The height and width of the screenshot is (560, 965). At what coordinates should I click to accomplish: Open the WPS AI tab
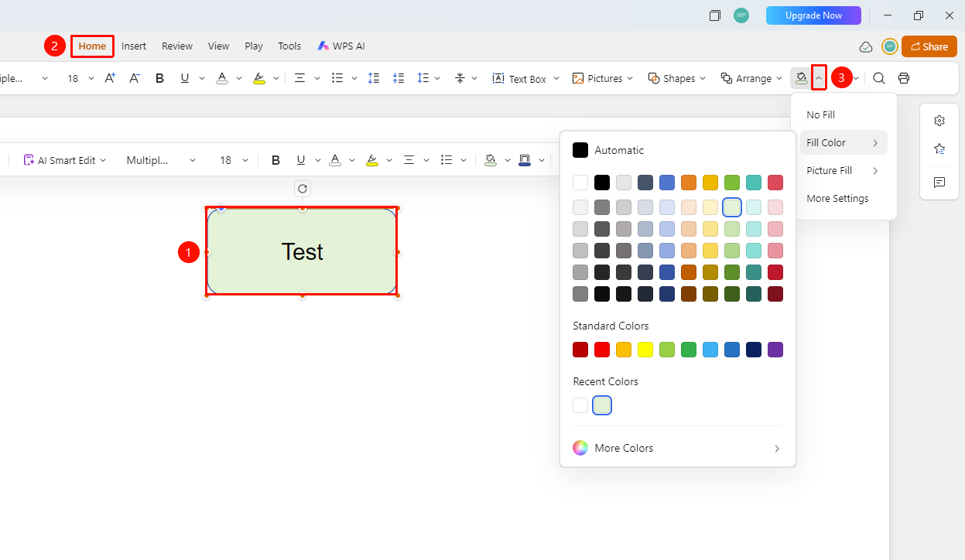click(x=340, y=46)
